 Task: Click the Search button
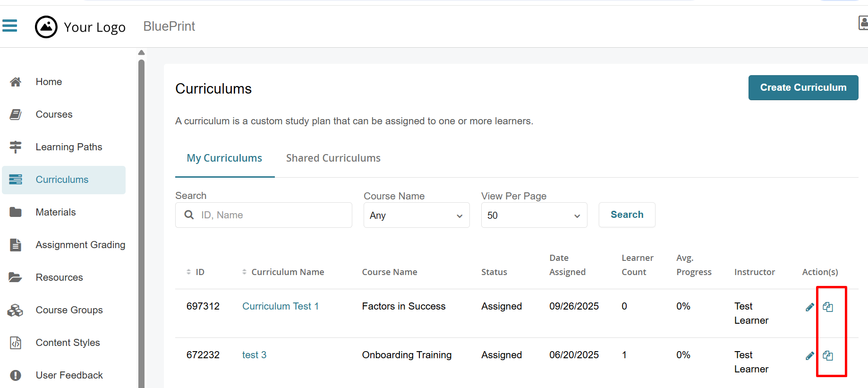tap(627, 215)
